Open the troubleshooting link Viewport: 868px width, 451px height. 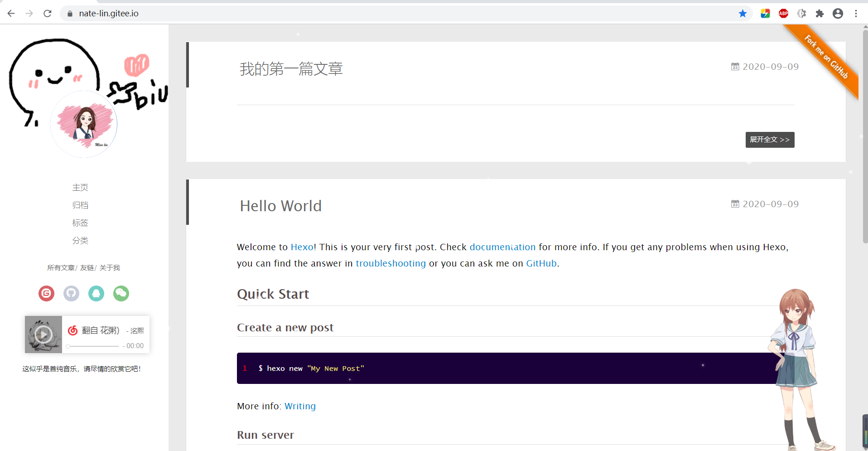click(391, 263)
